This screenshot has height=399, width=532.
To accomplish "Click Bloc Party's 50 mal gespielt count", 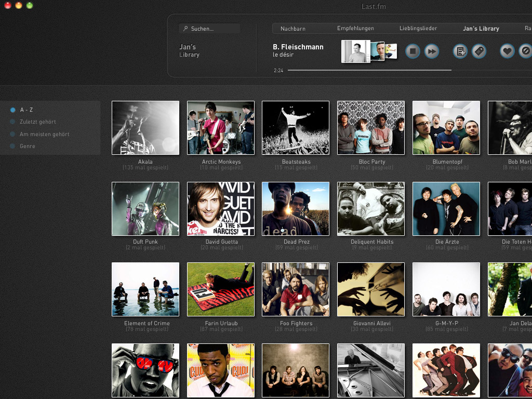I will tap(372, 168).
